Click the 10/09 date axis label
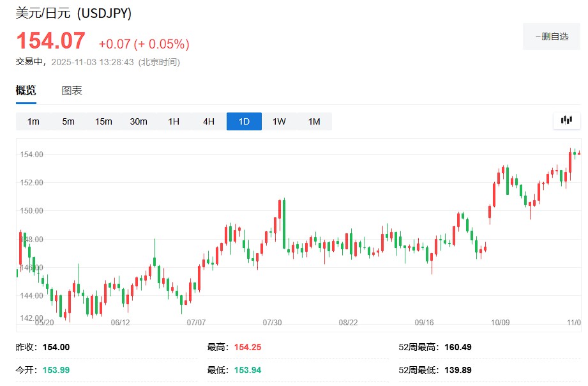 [500, 323]
